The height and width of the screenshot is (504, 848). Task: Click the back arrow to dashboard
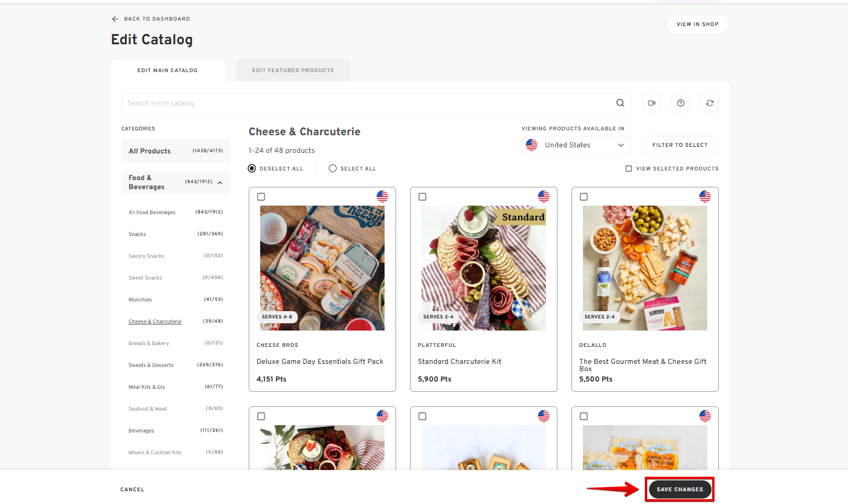pos(115,19)
